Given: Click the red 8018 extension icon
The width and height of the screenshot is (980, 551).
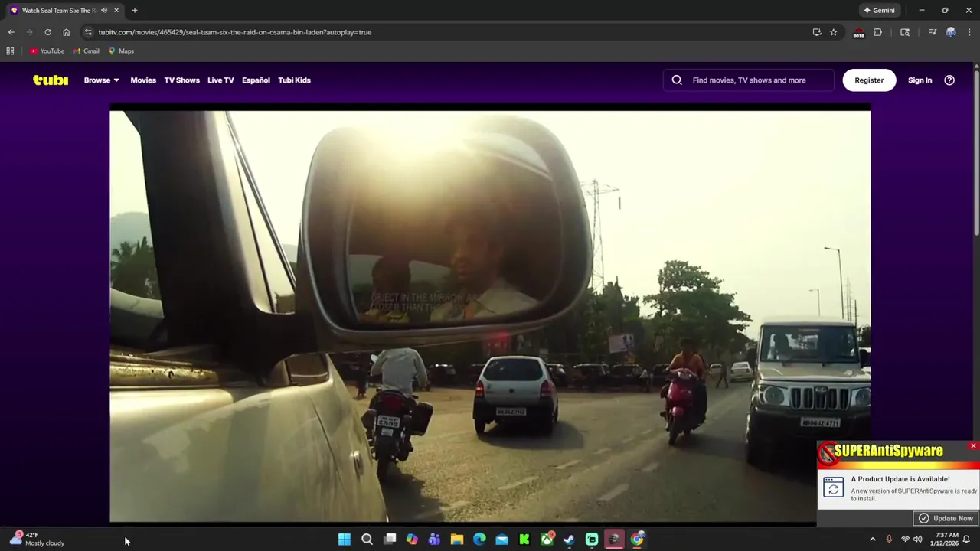Looking at the screenshot, I should [858, 33].
